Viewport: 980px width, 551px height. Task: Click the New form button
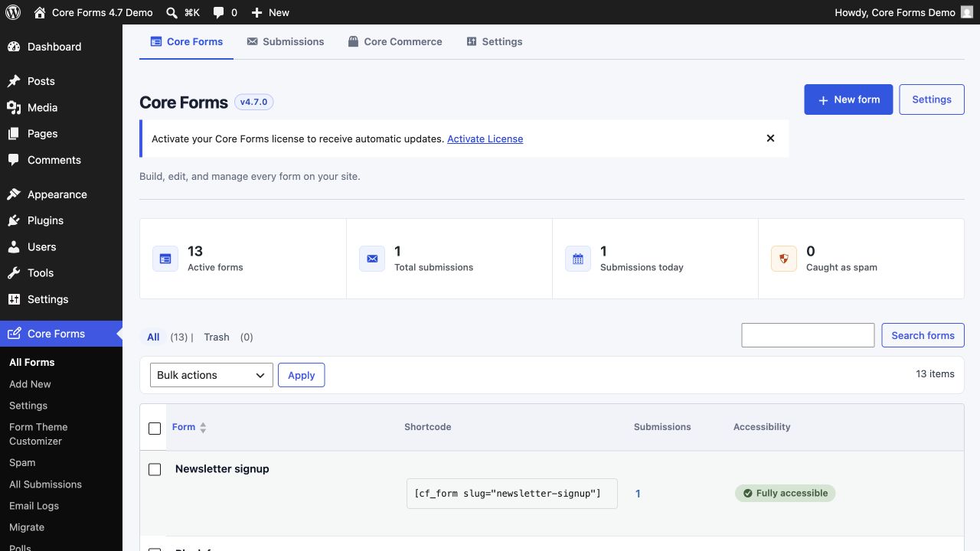848,99
